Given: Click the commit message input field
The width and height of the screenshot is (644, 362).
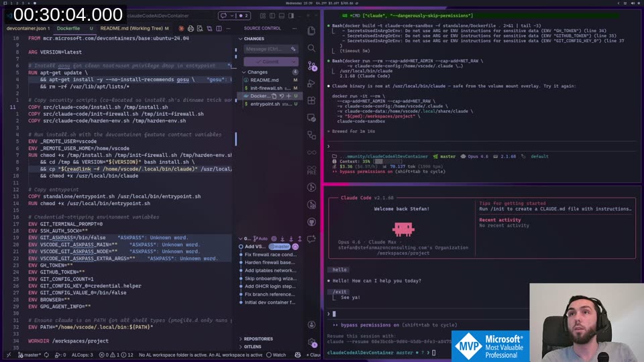Looking at the screenshot, I should (270, 49).
